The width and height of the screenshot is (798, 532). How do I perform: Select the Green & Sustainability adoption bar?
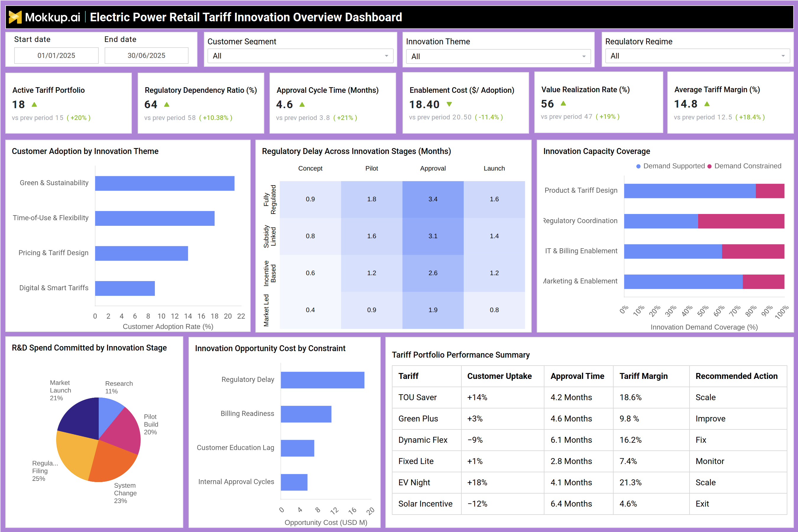pyautogui.click(x=165, y=183)
